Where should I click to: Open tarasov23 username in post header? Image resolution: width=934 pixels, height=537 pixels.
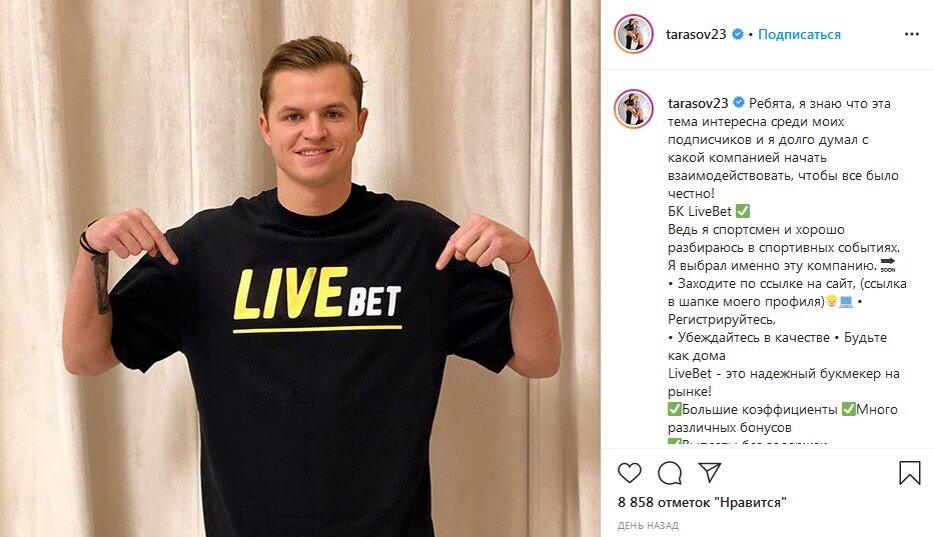pos(696,35)
